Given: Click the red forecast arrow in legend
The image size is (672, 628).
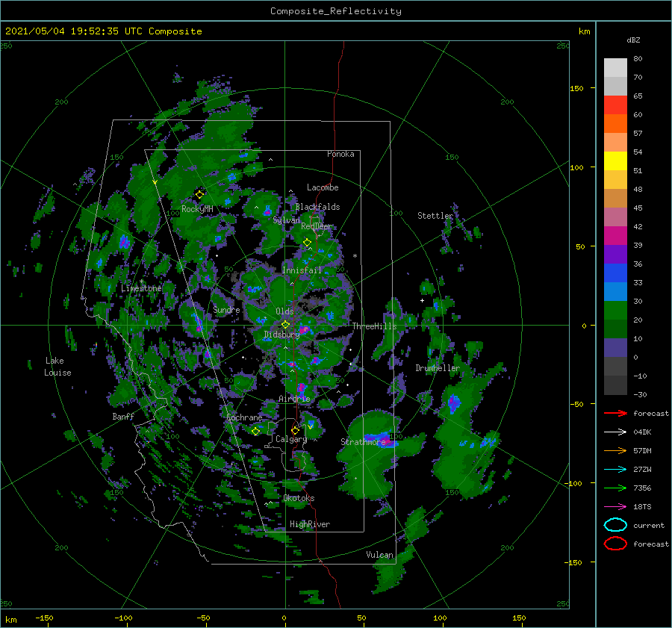Looking at the screenshot, I should point(615,413).
